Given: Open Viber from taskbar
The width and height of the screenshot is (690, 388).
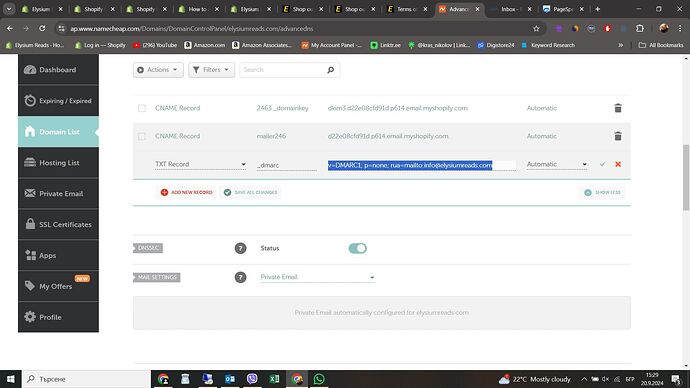Looking at the screenshot, I should pyautogui.click(x=252, y=379).
